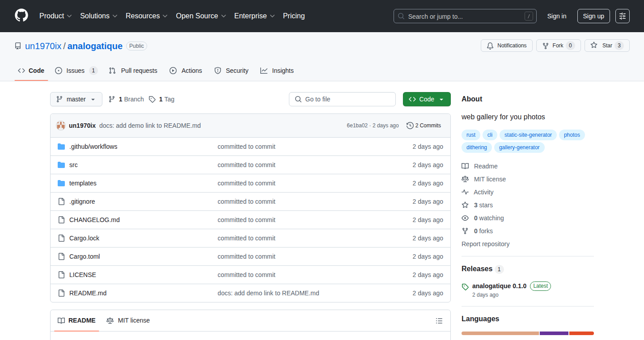Viewport: 644px width, 340px height.
Task: Switch to the Actions tab
Action: coord(186,71)
